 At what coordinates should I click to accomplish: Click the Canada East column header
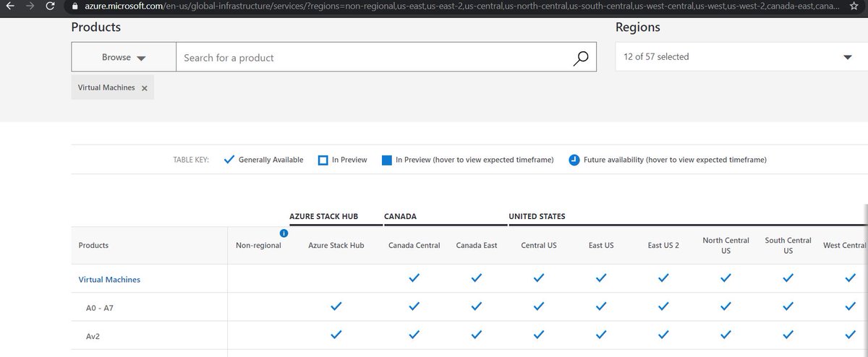pos(477,246)
